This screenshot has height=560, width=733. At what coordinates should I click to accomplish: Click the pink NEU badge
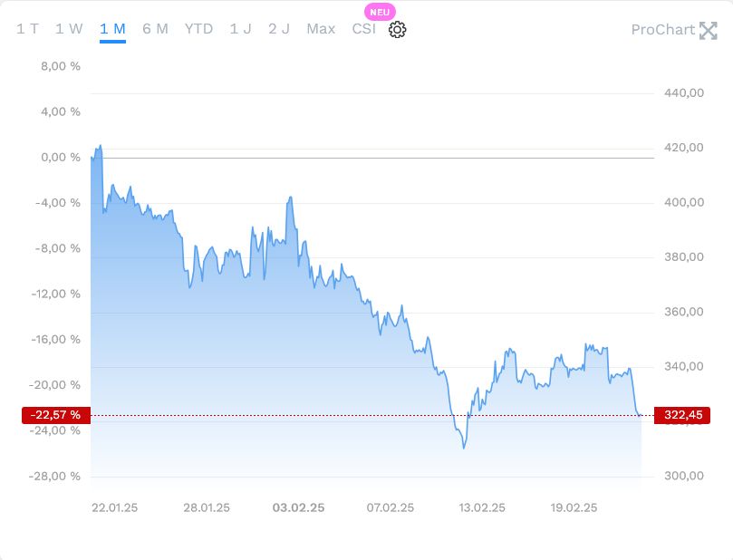pyautogui.click(x=380, y=12)
